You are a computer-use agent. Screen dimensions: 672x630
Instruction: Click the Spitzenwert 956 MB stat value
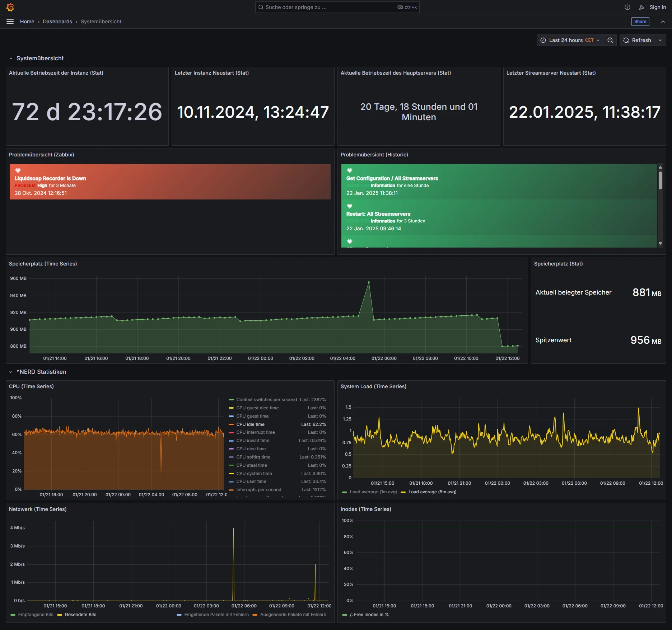[646, 340]
